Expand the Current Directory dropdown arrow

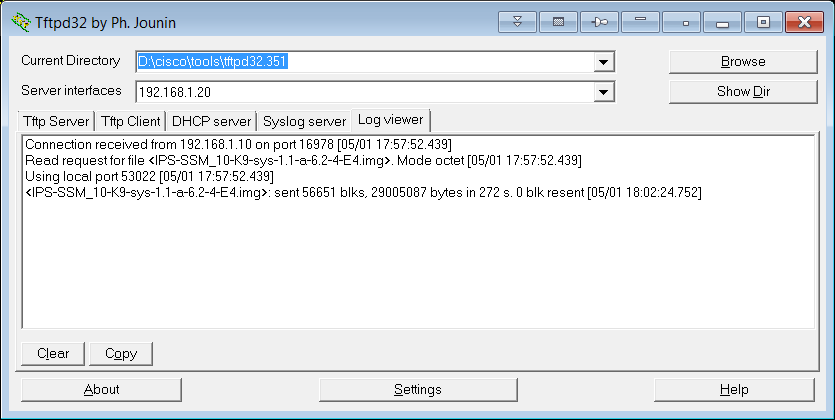click(603, 62)
